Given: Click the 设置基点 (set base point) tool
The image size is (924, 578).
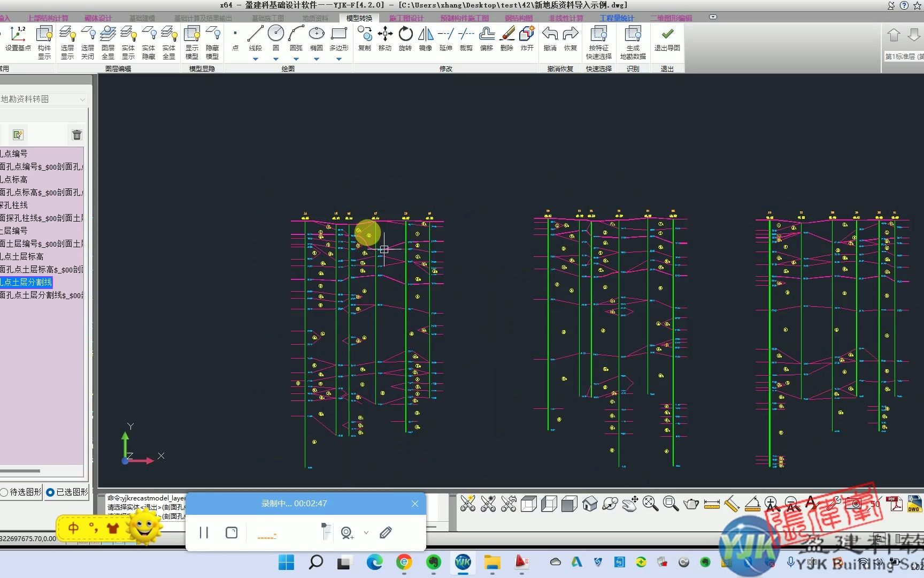Looking at the screenshot, I should [x=18, y=40].
